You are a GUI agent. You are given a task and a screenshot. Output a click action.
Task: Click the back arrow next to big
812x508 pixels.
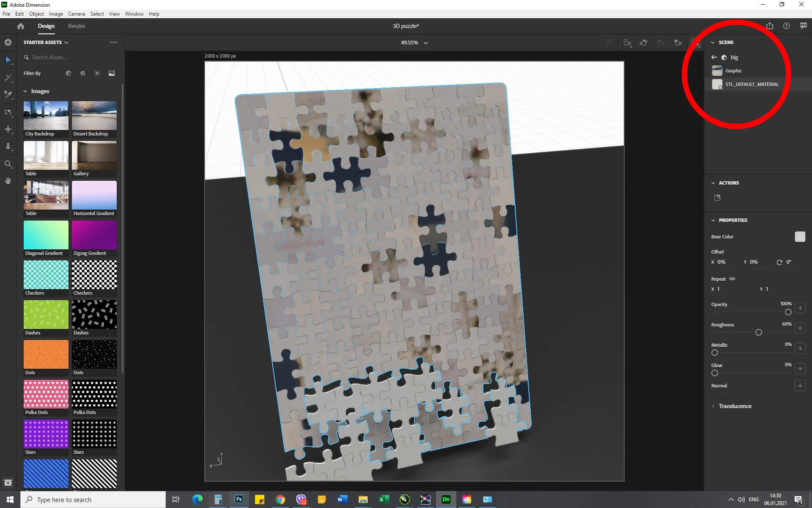(714, 57)
